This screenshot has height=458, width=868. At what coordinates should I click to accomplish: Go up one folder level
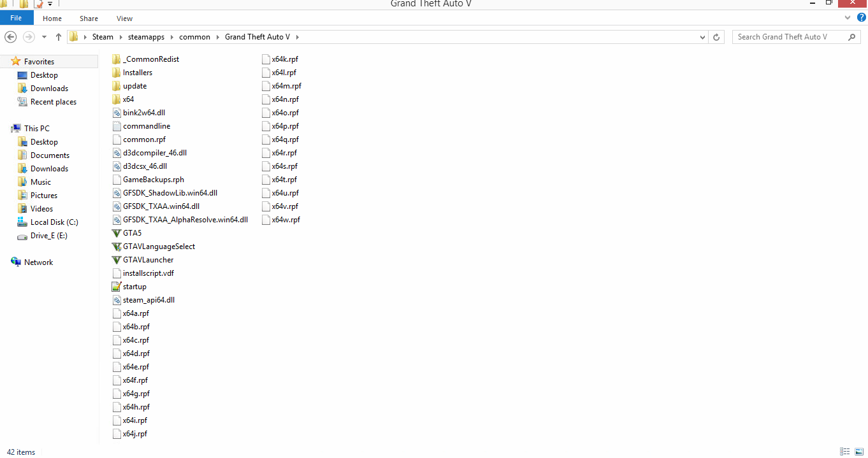pos(58,37)
